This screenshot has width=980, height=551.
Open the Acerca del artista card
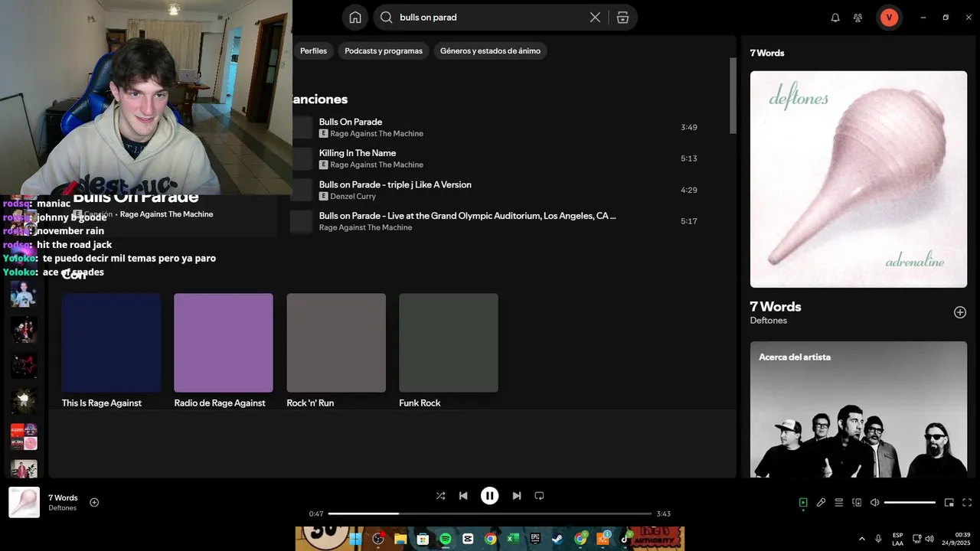click(x=858, y=409)
